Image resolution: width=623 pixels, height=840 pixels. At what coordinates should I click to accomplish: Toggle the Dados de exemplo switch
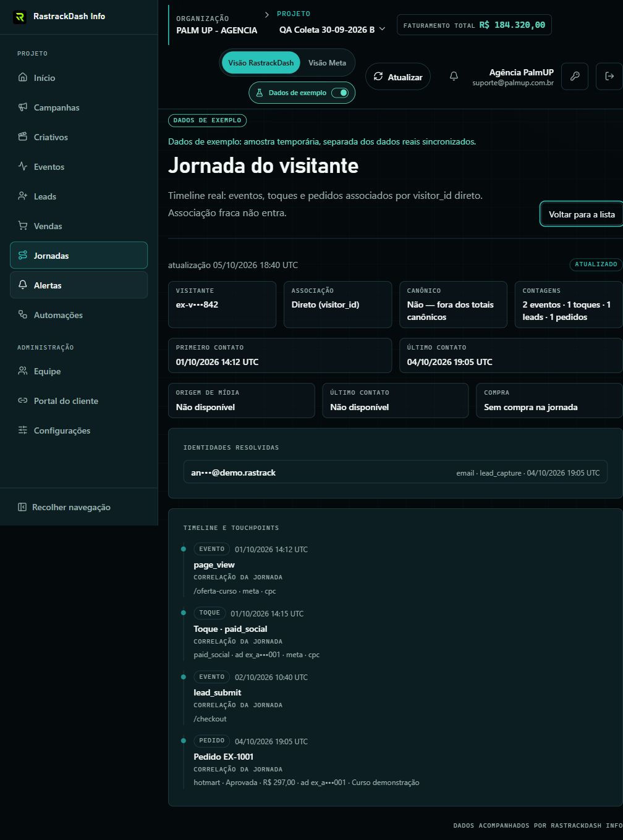[340, 93]
